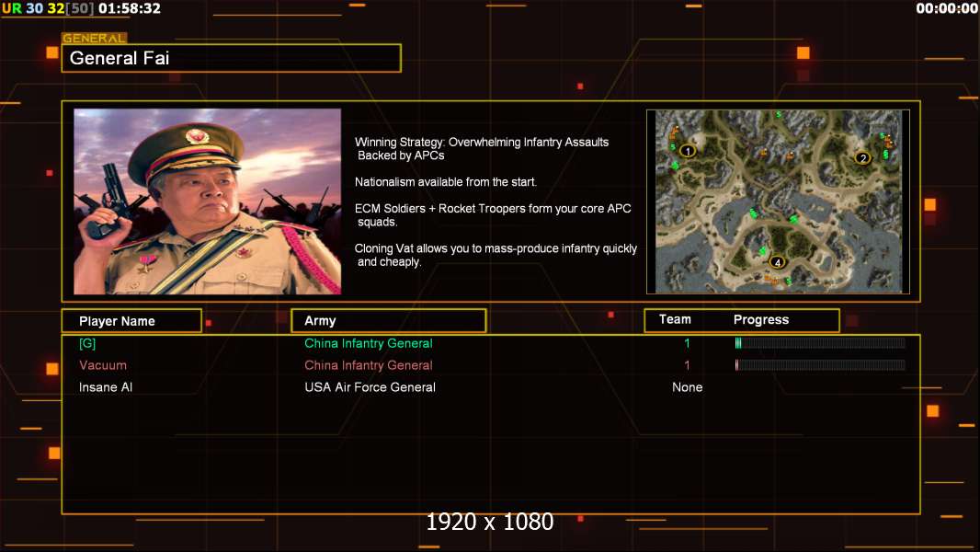Click the Player Name column header
The width and height of the screenshot is (980, 552).
[131, 321]
